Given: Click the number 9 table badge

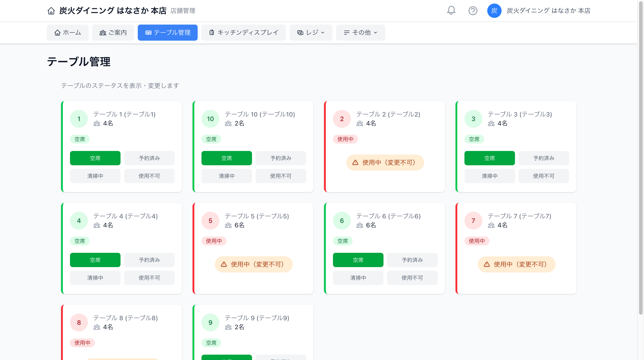Looking at the screenshot, I should pos(210,322).
